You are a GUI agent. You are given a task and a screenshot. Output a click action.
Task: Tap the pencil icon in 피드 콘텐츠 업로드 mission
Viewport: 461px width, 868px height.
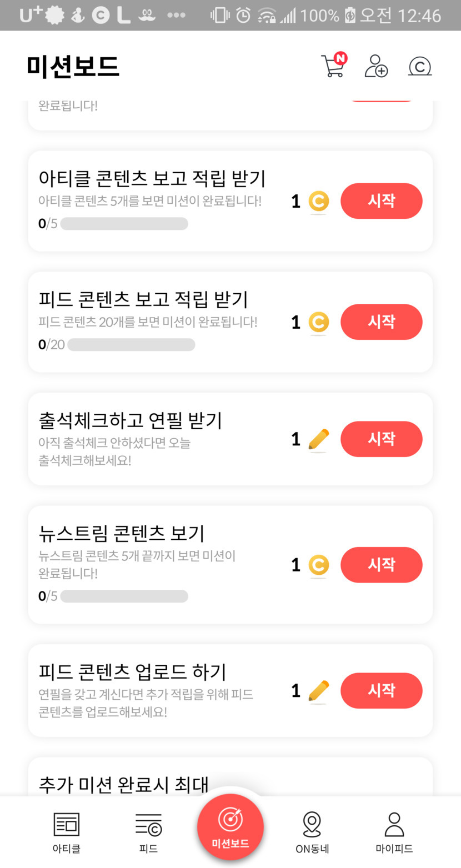tap(318, 691)
